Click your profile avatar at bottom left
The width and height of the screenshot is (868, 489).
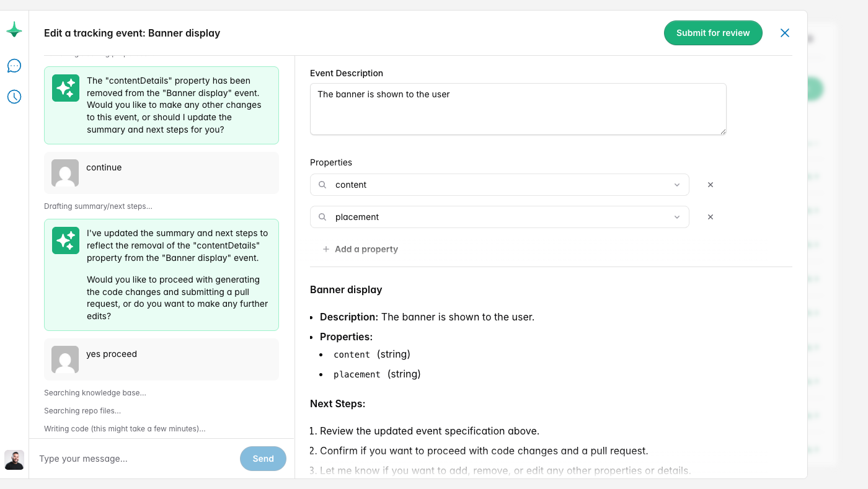(14, 460)
